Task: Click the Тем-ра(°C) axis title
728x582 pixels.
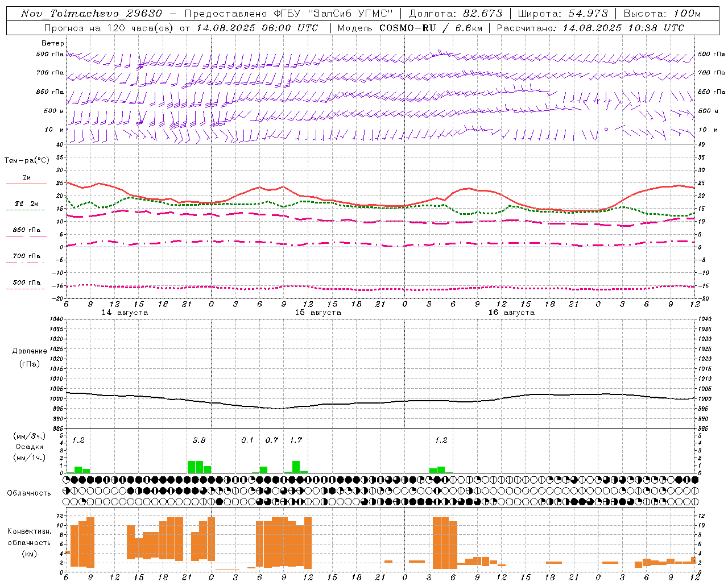Action: 26,161
